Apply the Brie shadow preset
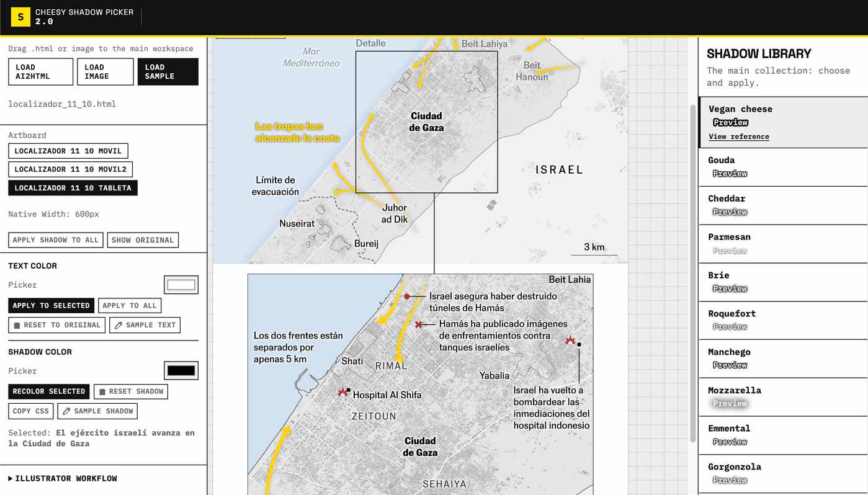868x495 pixels. 783,282
